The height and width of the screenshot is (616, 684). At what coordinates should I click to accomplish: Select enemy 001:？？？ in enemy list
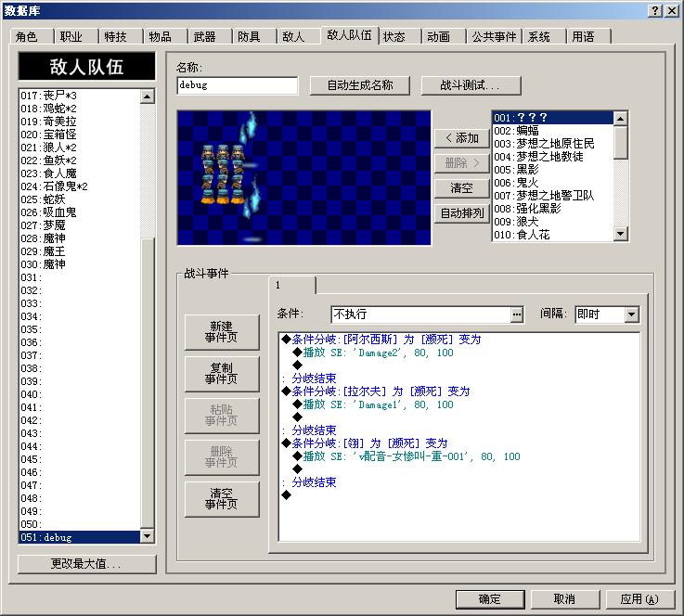pos(552,118)
